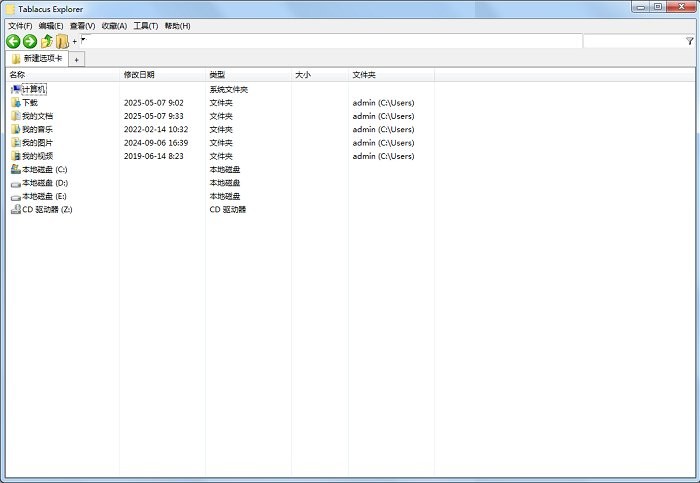The height and width of the screenshot is (483, 700).
Task: Open the 工具(T) menu
Action: point(146,25)
